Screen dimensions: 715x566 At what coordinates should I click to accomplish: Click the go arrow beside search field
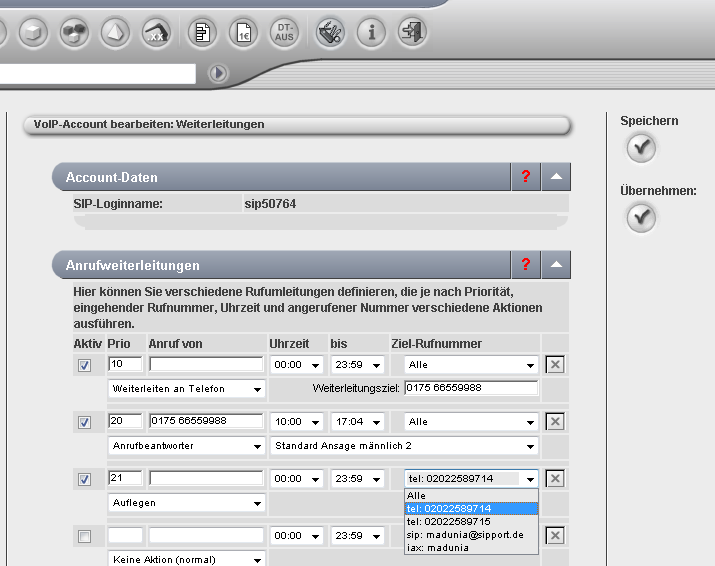point(218,73)
